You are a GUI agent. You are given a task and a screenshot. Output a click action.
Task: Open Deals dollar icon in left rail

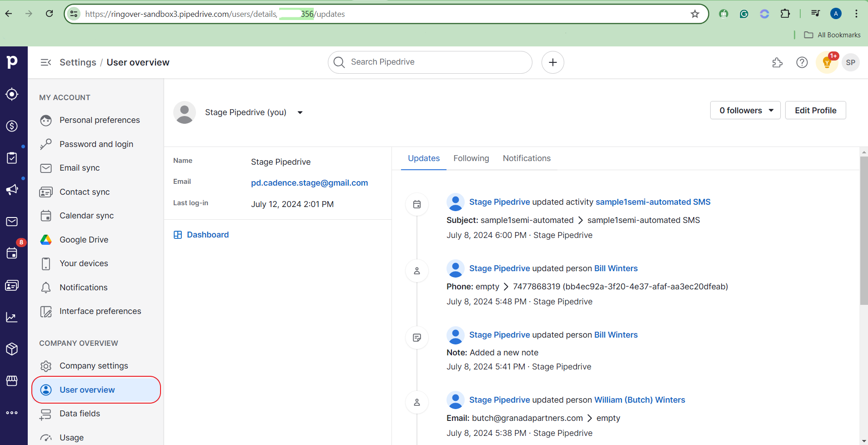[12, 126]
